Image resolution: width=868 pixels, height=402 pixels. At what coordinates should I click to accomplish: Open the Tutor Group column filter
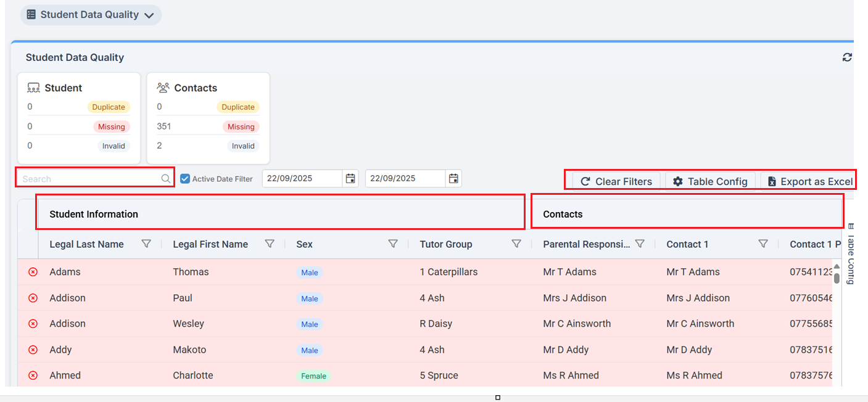pyautogui.click(x=516, y=244)
